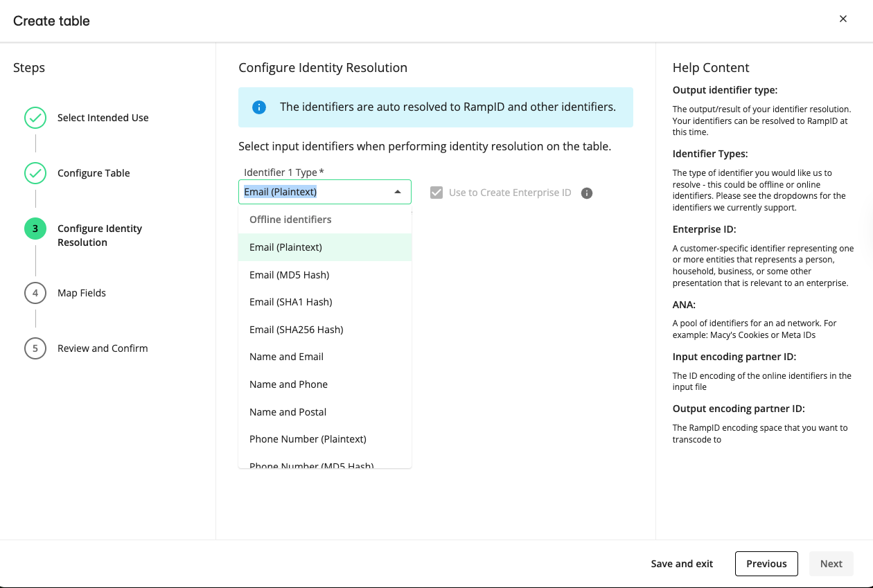The image size is (873, 588).
Task: Click the step 5 Review and Confirm circle
Action: (35, 348)
